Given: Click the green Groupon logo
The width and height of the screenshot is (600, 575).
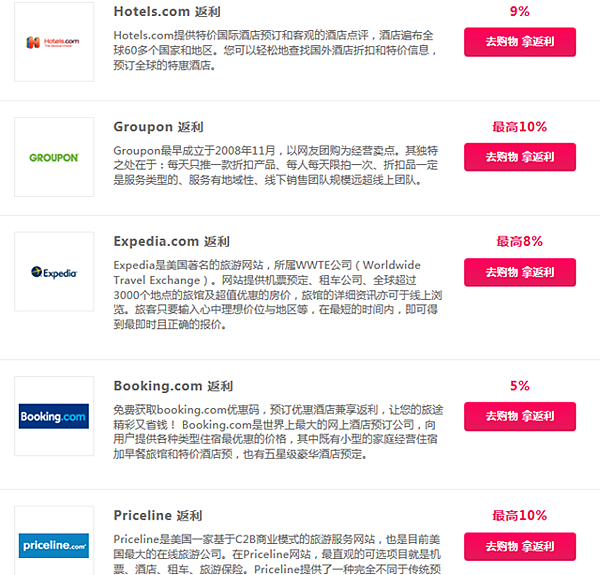Looking at the screenshot, I should pos(54,157).
